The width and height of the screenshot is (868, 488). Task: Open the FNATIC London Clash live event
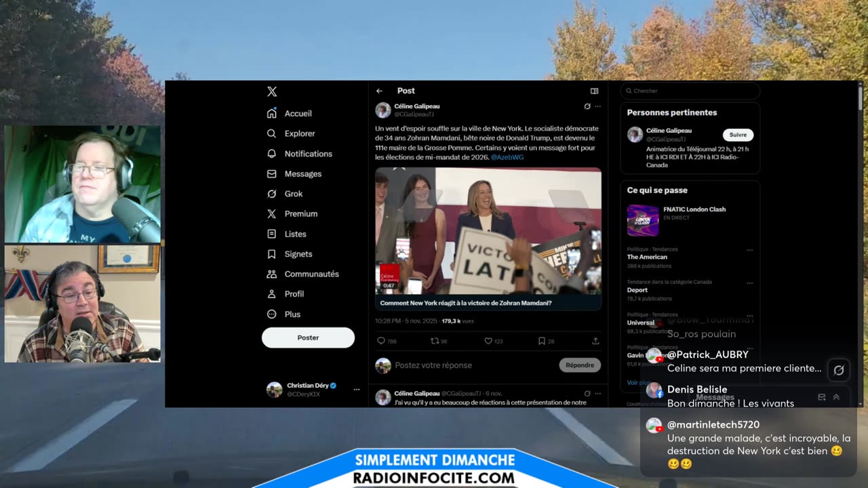690,220
